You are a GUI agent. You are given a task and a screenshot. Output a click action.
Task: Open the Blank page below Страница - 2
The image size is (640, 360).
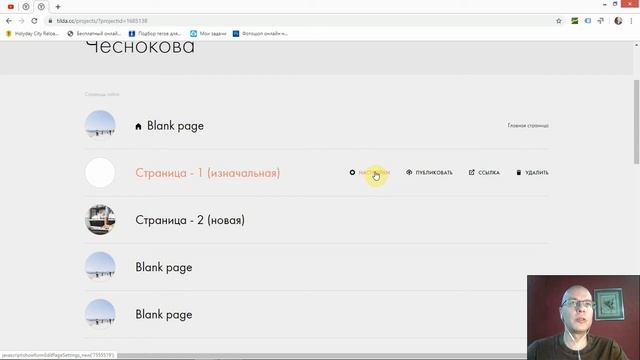pos(164,267)
